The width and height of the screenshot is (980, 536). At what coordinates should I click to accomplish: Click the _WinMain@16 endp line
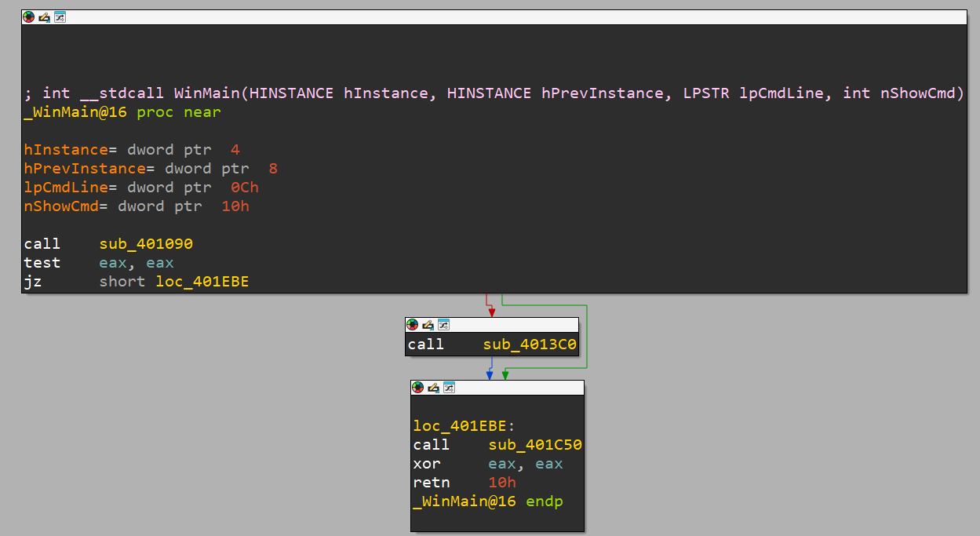click(488, 501)
